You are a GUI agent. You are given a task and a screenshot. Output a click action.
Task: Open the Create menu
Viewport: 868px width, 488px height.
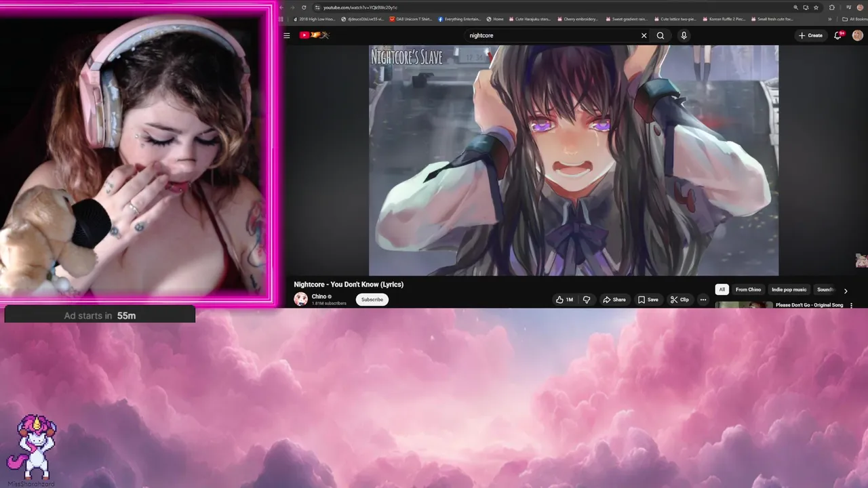810,35
